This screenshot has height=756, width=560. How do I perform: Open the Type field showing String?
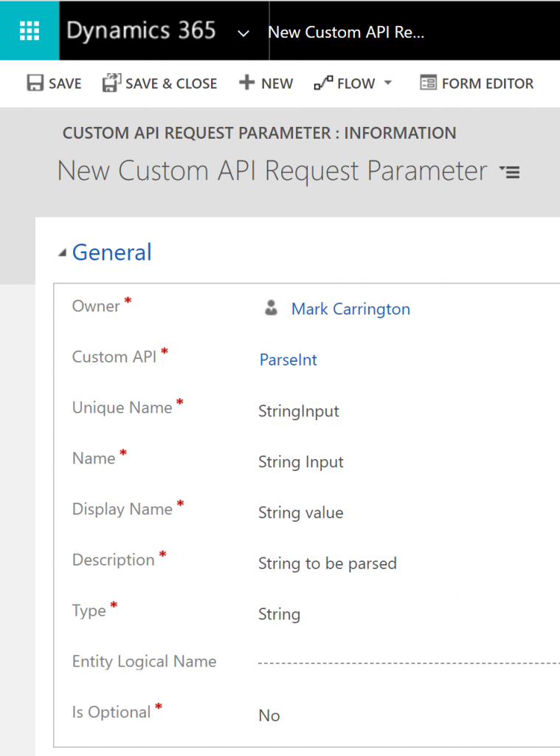coord(279,614)
